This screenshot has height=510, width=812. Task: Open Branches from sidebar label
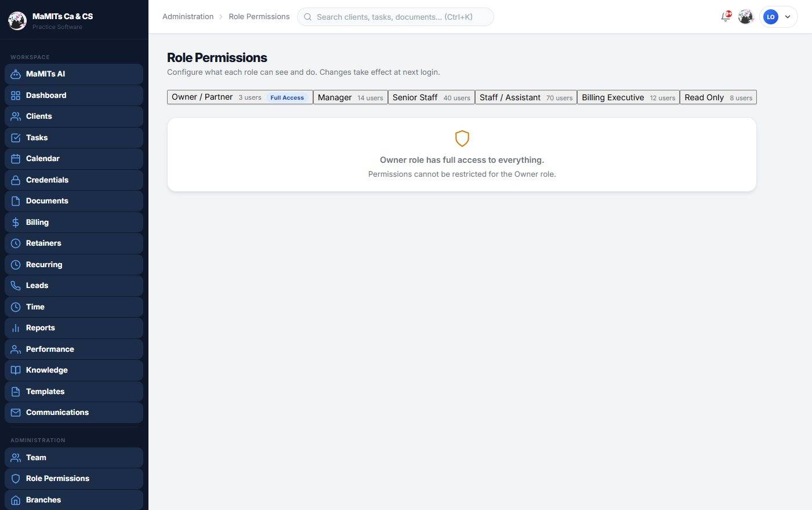coord(43,500)
